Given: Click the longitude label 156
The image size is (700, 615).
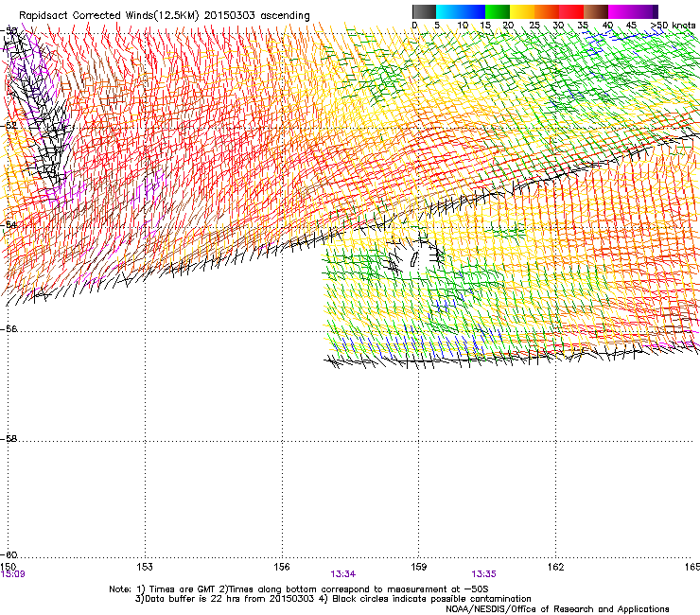Looking at the screenshot, I should [282, 567].
